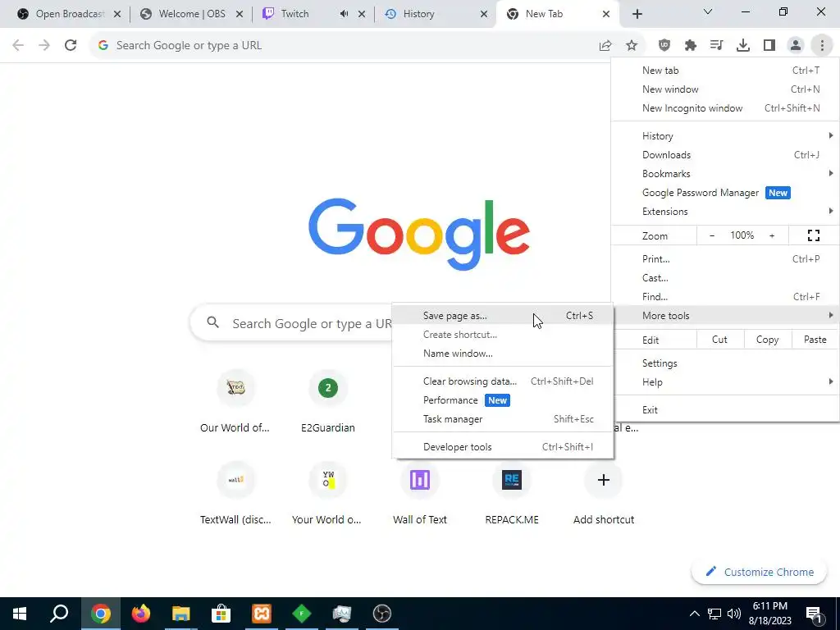This screenshot has height=630, width=840.
Task: Choose New tab from Chrome menu
Action: coord(725,71)
